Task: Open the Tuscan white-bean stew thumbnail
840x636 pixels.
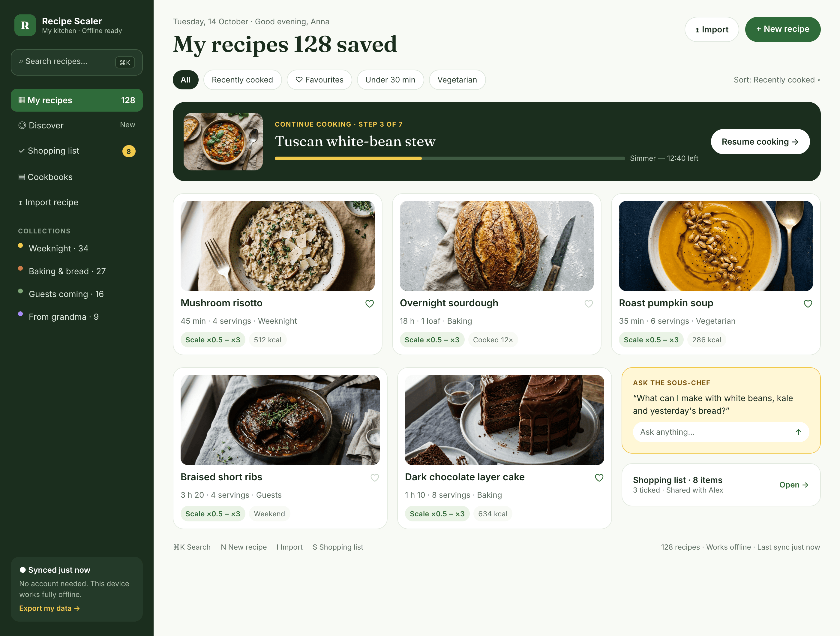Action: [x=223, y=142]
